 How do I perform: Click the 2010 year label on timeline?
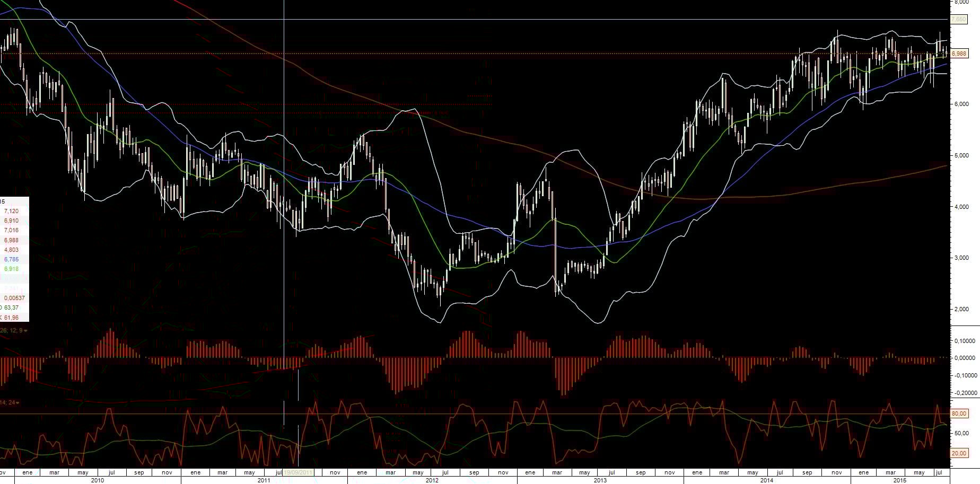tap(98, 480)
